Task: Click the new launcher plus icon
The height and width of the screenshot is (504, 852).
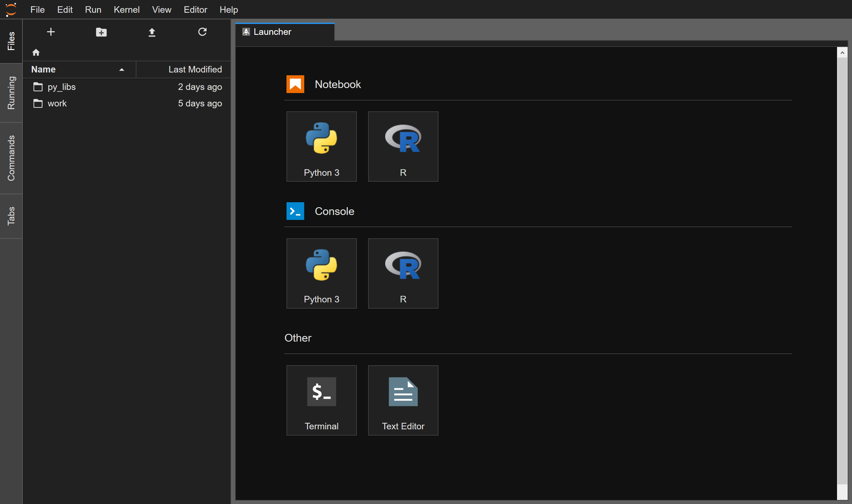Action: (51, 32)
